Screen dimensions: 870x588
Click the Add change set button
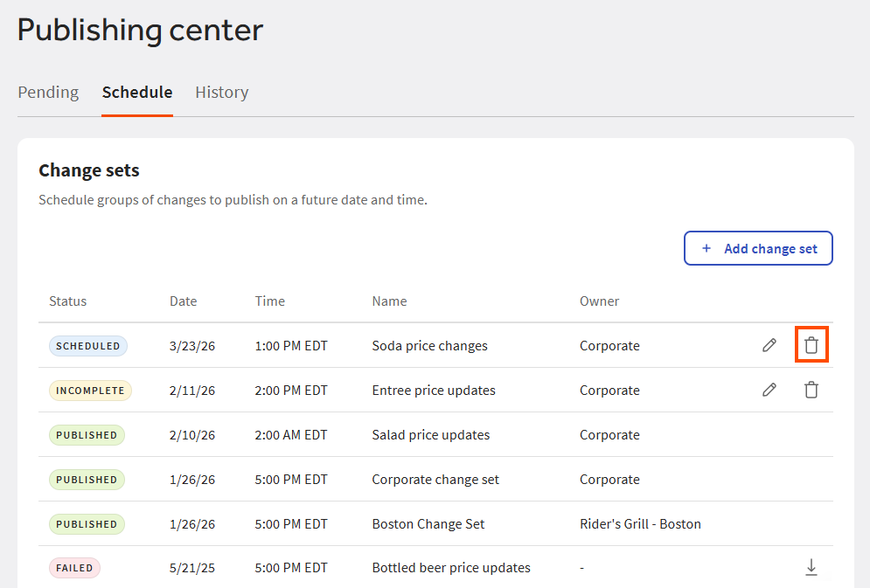coord(758,248)
